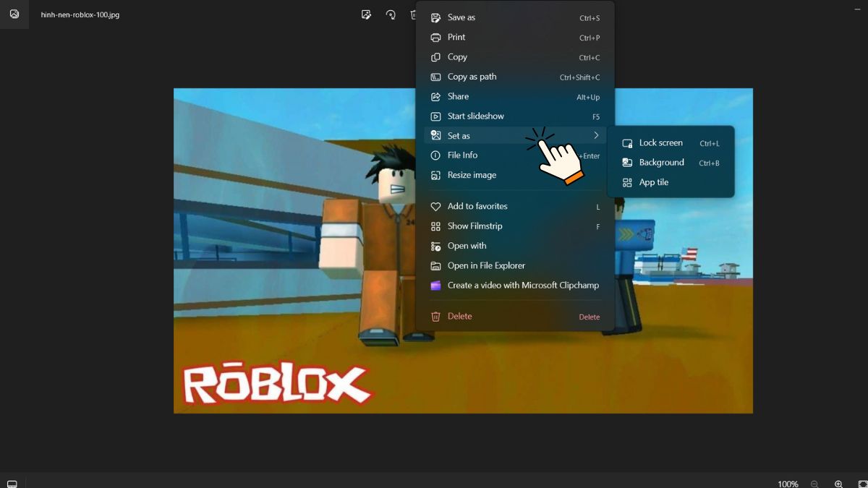The width and height of the screenshot is (868, 488).
Task: Create a video with Microsoft Clipchamp
Action: point(523,285)
